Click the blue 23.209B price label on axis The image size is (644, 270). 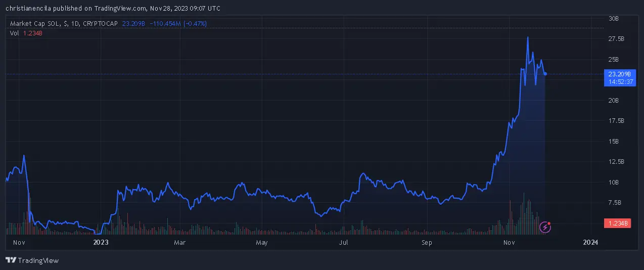619,74
